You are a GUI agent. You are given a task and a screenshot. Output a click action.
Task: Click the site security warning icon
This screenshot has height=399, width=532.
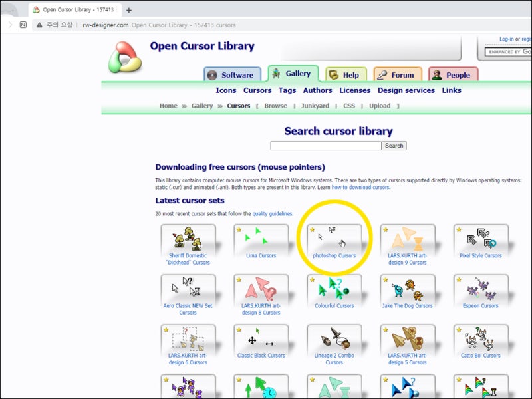pos(39,25)
